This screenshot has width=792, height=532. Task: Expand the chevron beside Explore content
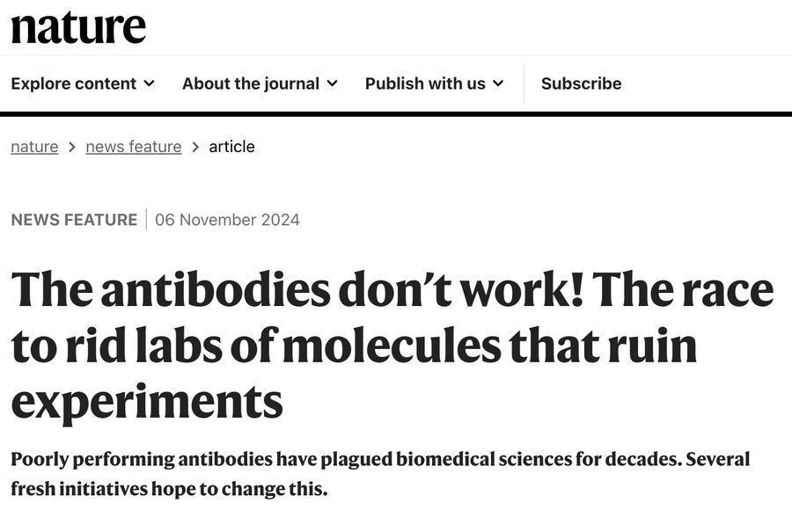click(149, 84)
